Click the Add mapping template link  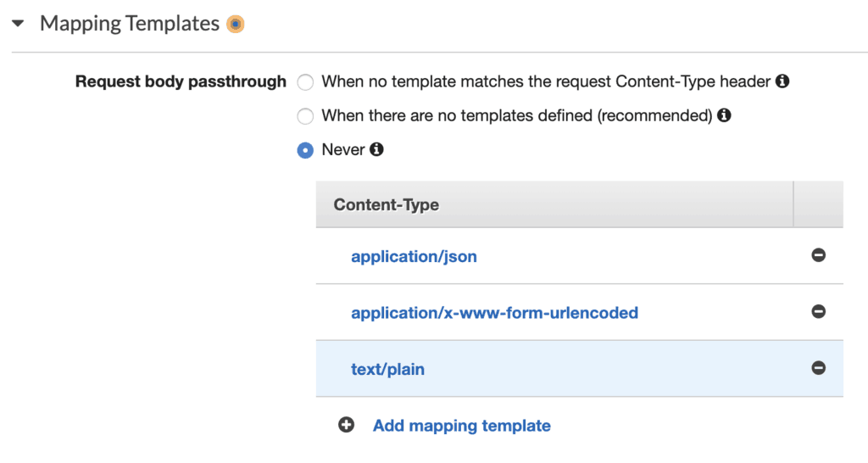tap(461, 426)
